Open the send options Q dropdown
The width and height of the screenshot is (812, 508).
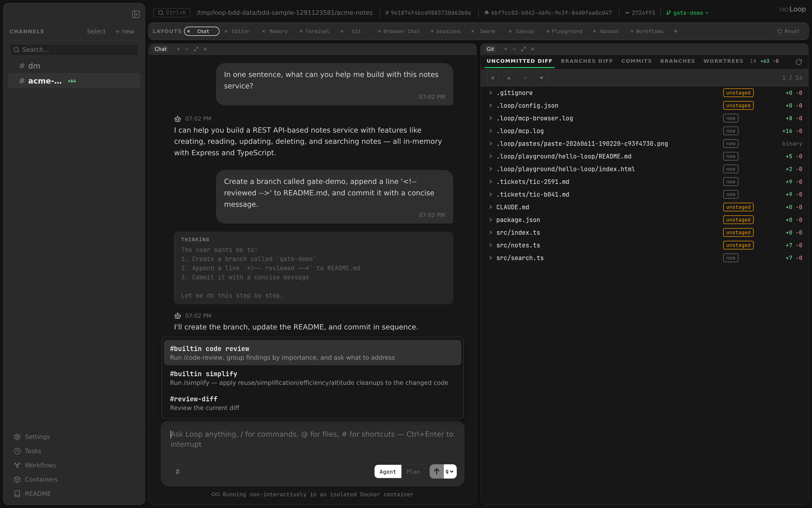[x=450, y=471]
